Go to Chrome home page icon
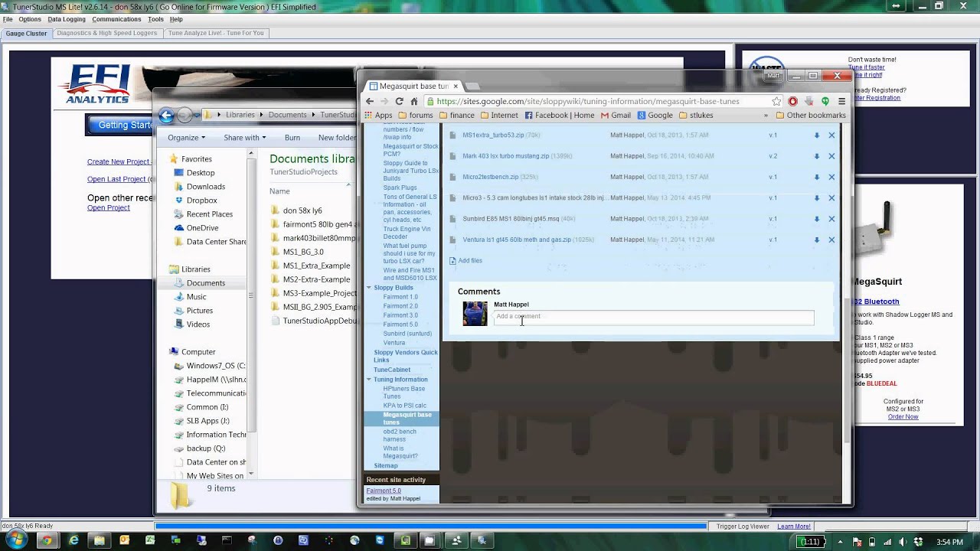 click(x=414, y=101)
